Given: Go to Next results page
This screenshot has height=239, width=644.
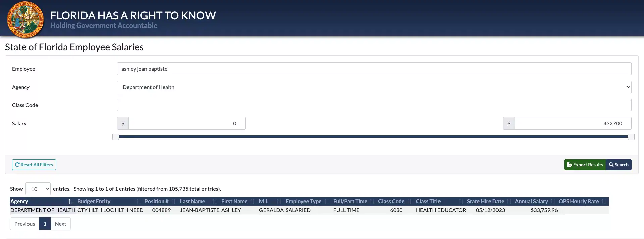Looking at the screenshot, I should 60,224.
